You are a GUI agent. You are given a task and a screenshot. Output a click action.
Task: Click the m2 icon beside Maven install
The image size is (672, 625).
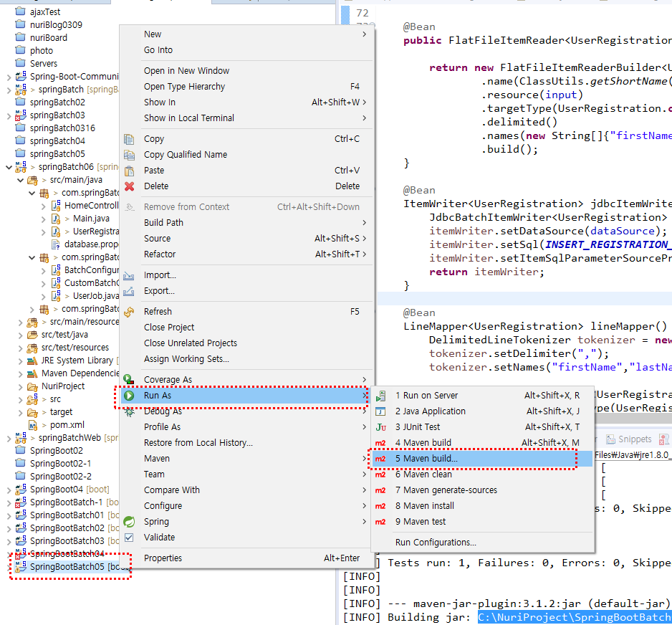tap(380, 506)
